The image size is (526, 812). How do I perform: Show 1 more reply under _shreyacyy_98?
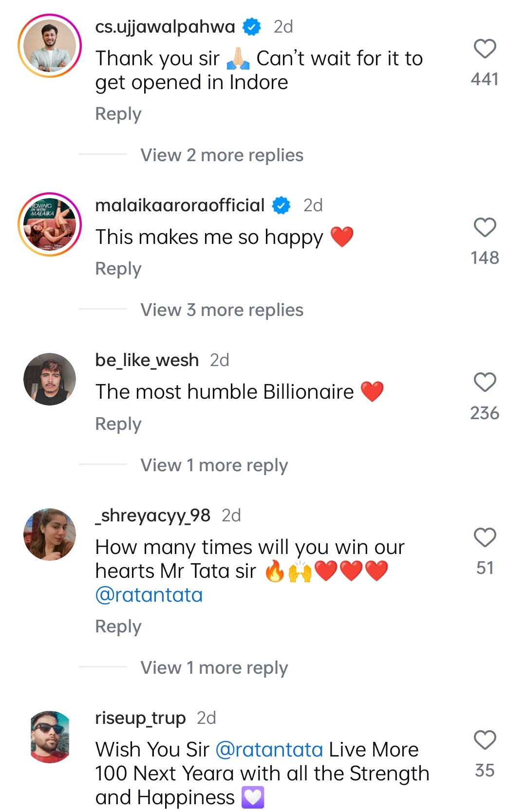coord(214,668)
